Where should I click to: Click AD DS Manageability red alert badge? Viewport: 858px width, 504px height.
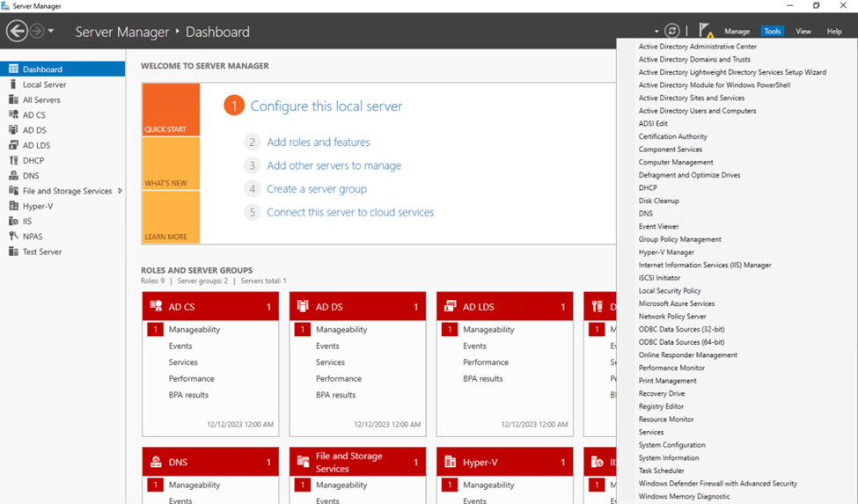(302, 330)
